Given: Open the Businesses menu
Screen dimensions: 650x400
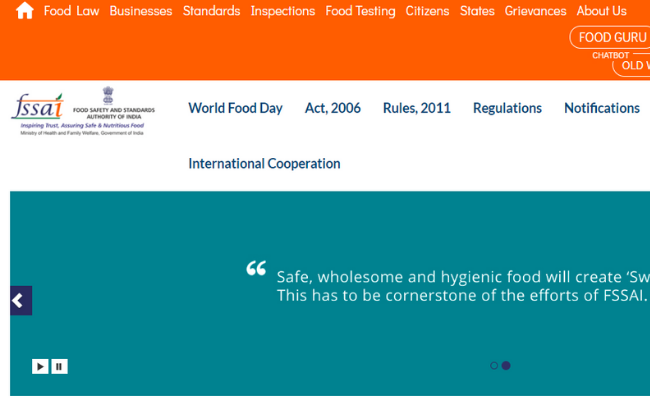Looking at the screenshot, I should point(141,11).
